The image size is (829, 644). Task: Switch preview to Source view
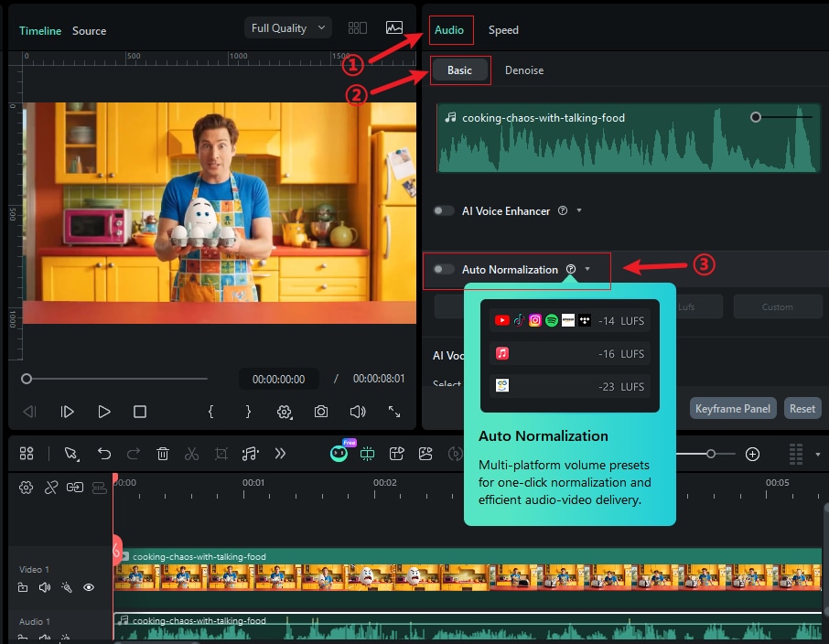click(89, 31)
